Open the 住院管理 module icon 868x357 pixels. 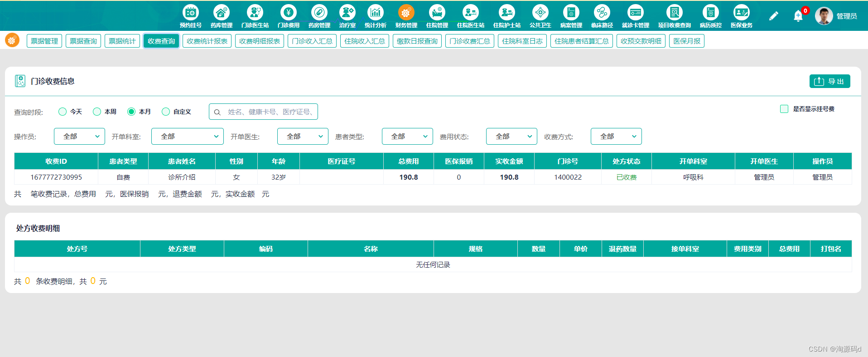coord(437,13)
